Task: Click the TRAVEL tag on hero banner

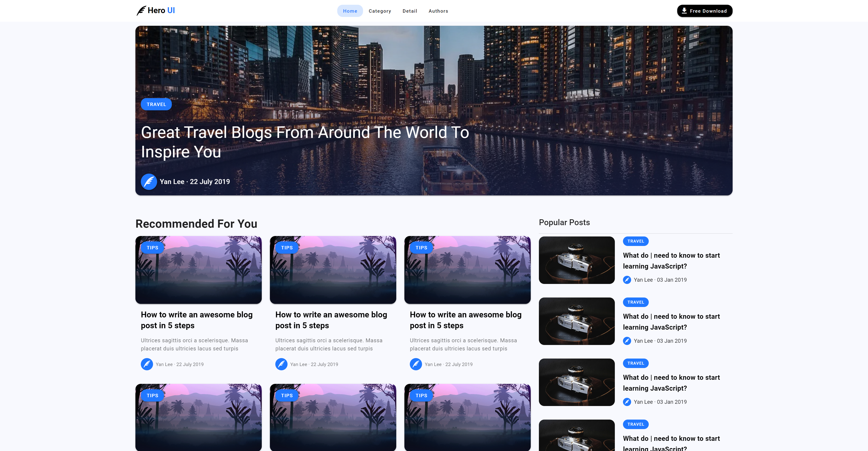Action: click(156, 104)
